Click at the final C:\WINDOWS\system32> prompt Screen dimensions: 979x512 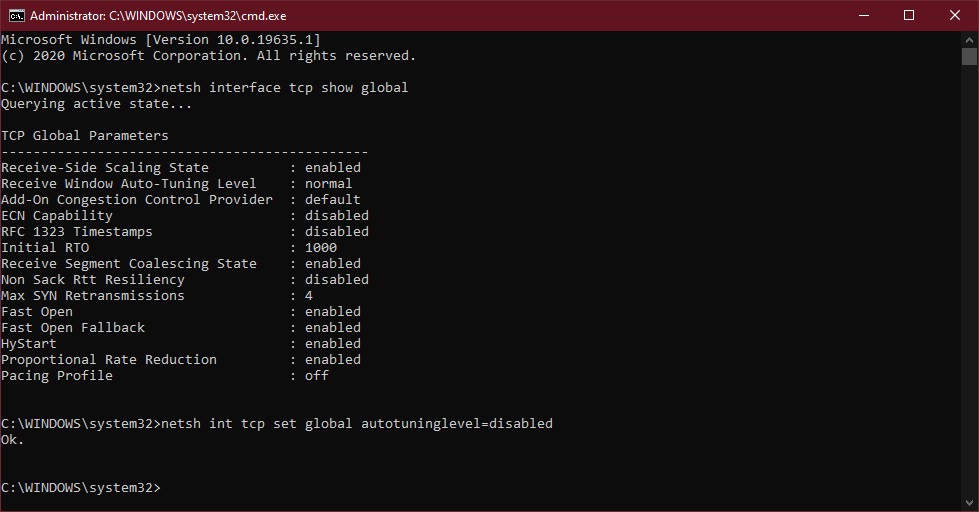81,488
